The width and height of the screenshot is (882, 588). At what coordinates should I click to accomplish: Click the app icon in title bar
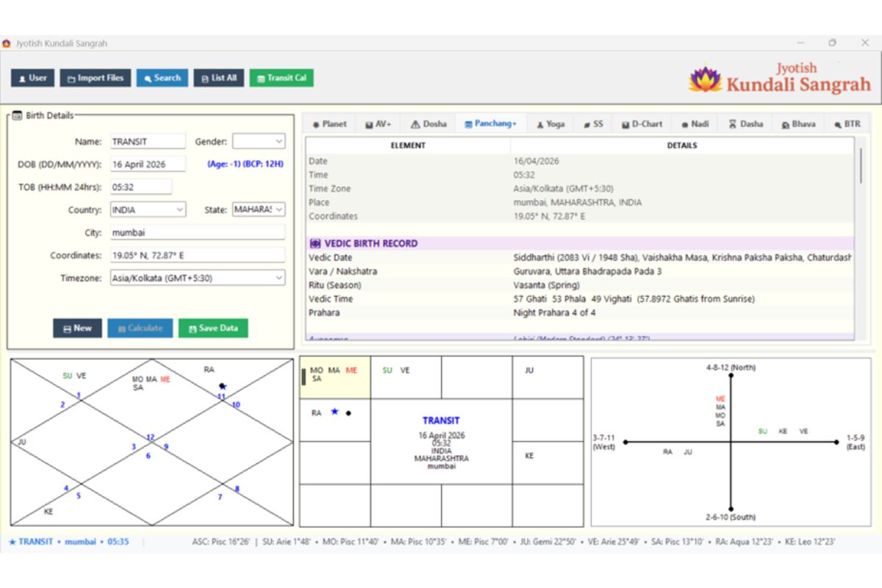pos(7,43)
